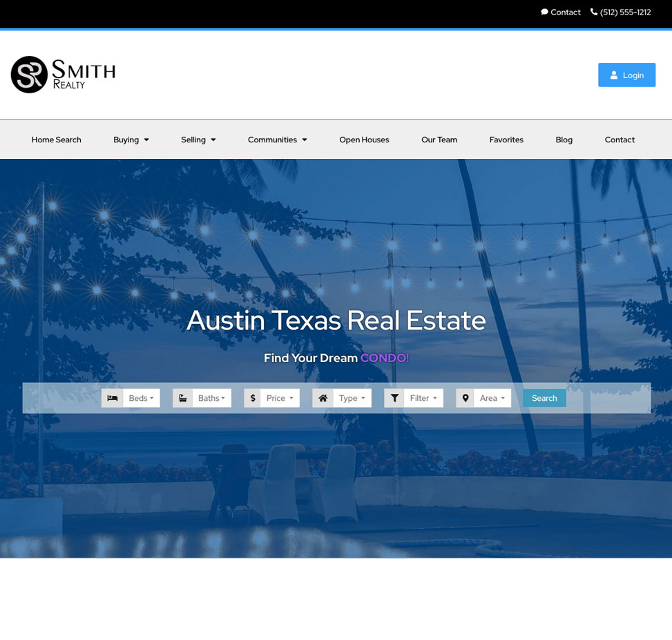Click the Smith Realty logo
This screenshot has height=640, width=672.
click(x=62, y=73)
